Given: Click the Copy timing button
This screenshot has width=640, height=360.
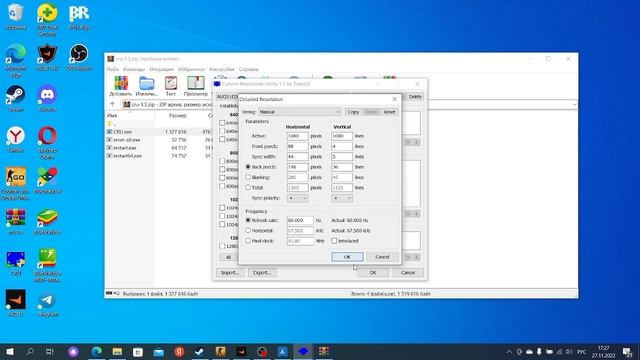Looking at the screenshot, I should pos(353,112).
